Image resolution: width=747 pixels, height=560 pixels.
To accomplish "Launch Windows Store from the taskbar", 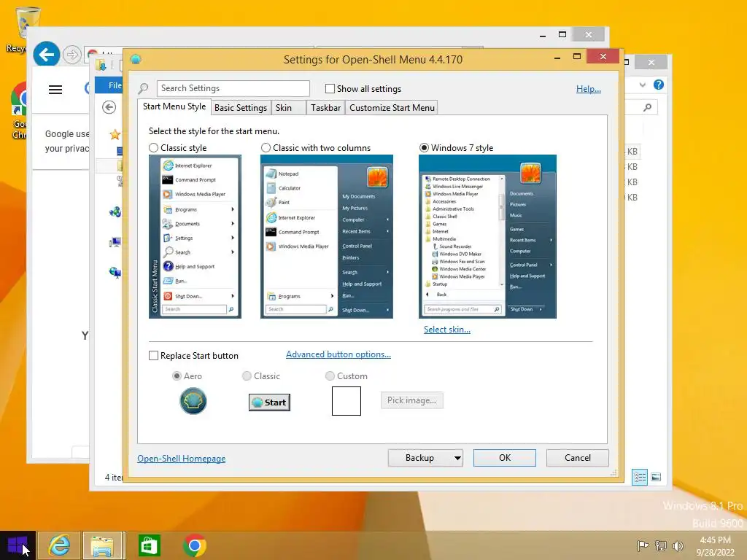I will pos(149,545).
